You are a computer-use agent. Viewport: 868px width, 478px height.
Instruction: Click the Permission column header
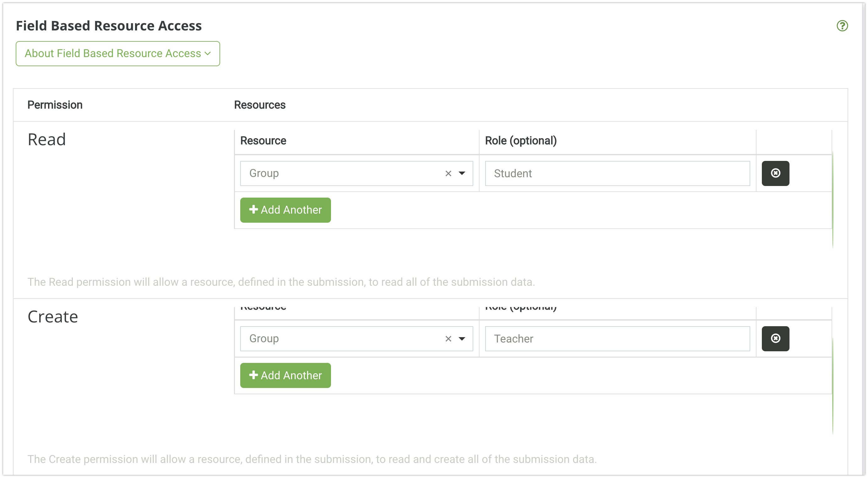click(x=55, y=105)
